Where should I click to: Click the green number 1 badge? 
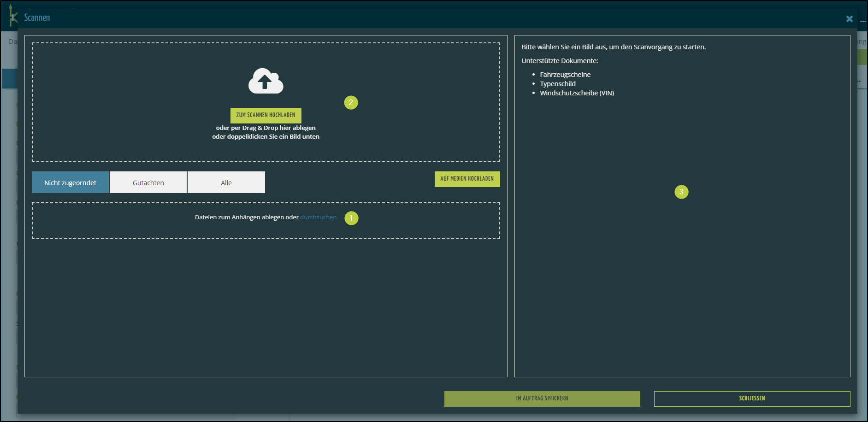(x=351, y=218)
